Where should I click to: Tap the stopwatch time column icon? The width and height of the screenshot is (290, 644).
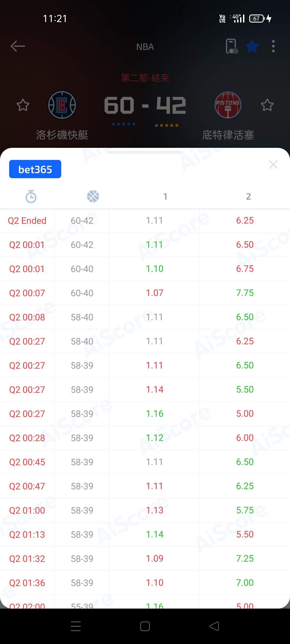pyautogui.click(x=31, y=196)
